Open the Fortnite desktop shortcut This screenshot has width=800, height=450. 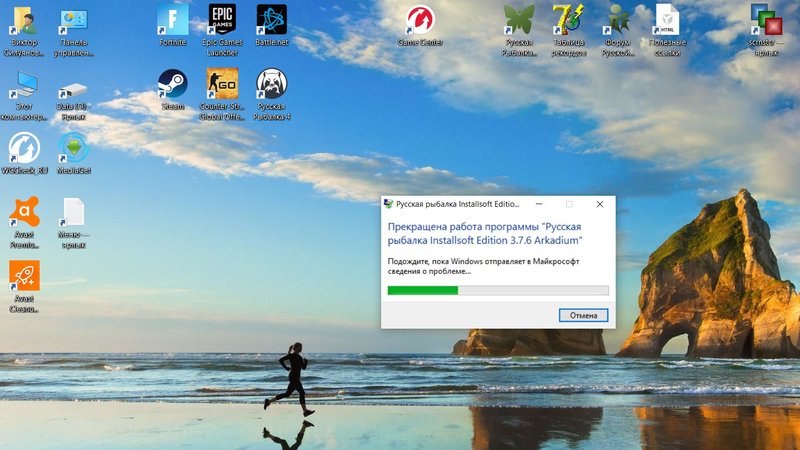pyautogui.click(x=172, y=20)
